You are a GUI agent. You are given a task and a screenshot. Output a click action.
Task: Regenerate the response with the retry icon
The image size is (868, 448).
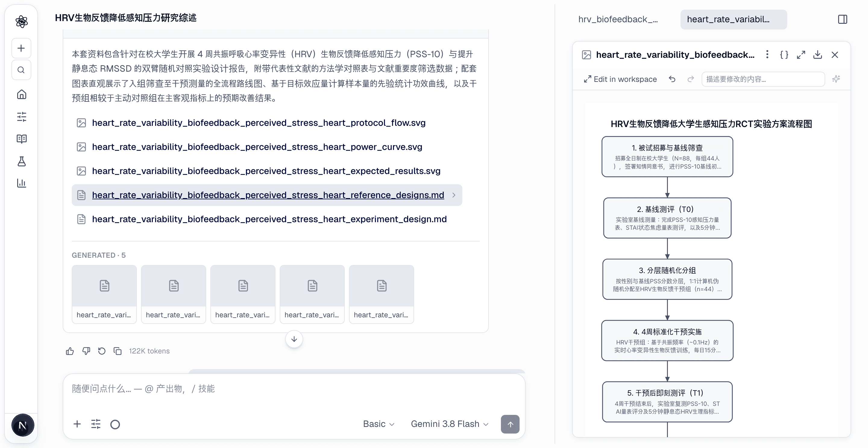pyautogui.click(x=102, y=351)
